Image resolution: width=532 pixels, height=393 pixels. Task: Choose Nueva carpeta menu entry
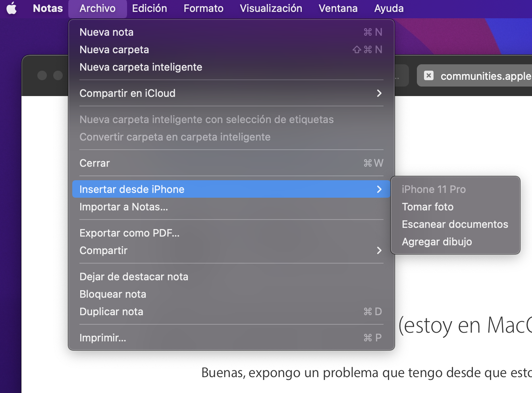click(114, 50)
